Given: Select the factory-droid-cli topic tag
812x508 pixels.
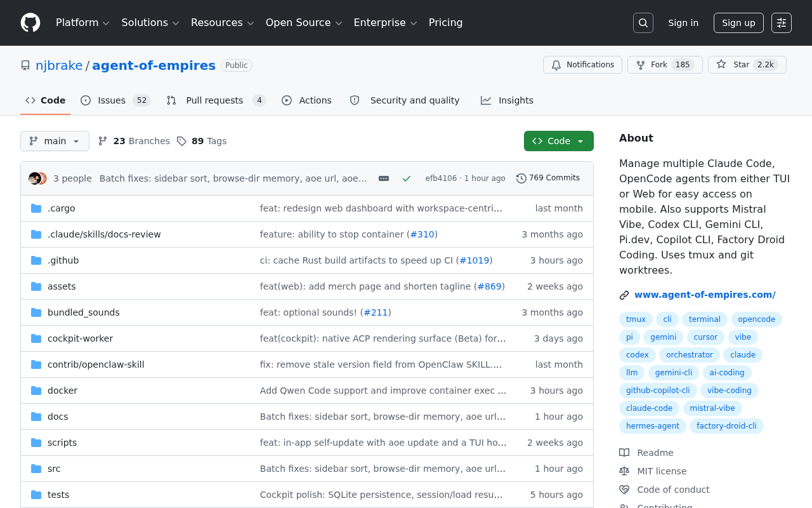Looking at the screenshot, I should coord(726,426).
